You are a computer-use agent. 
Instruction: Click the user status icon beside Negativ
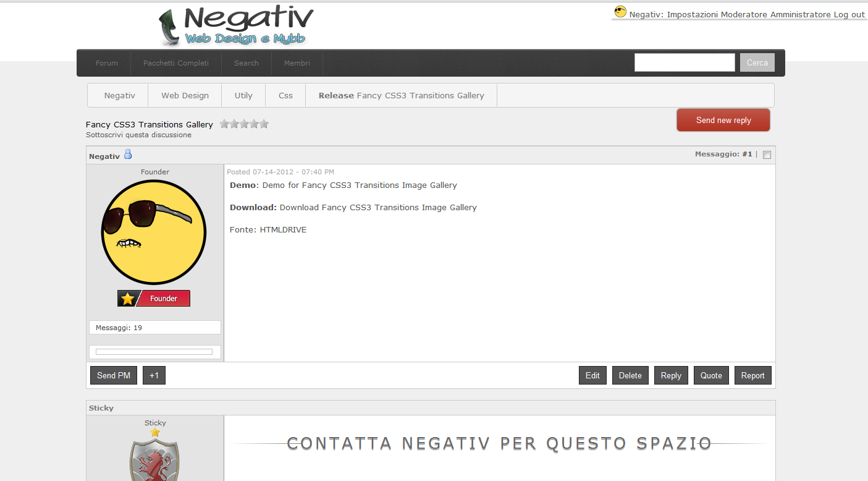point(128,155)
